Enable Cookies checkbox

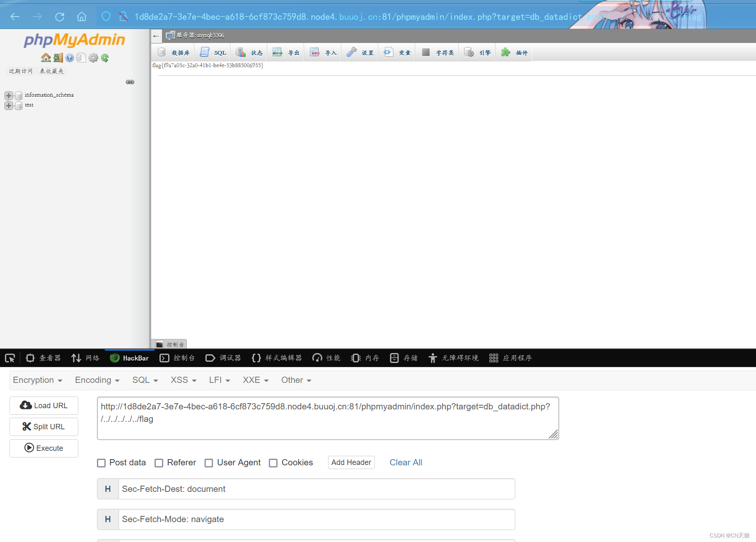(273, 463)
